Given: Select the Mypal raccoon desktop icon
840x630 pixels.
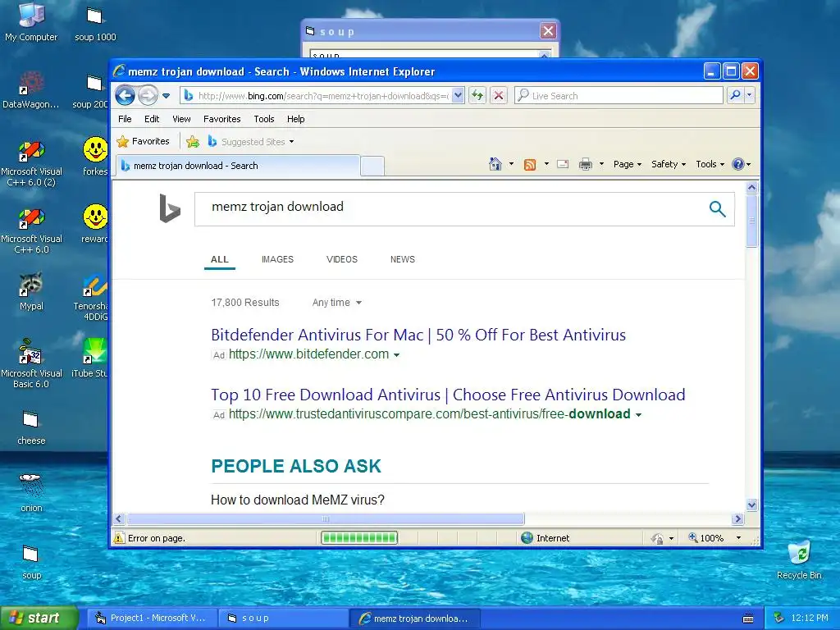Looking at the screenshot, I should (31, 292).
